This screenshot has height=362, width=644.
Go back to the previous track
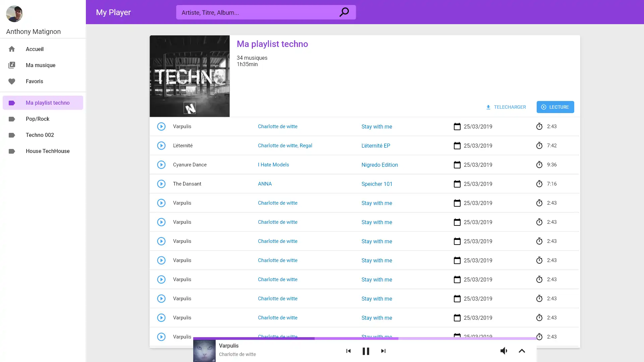[348, 351]
